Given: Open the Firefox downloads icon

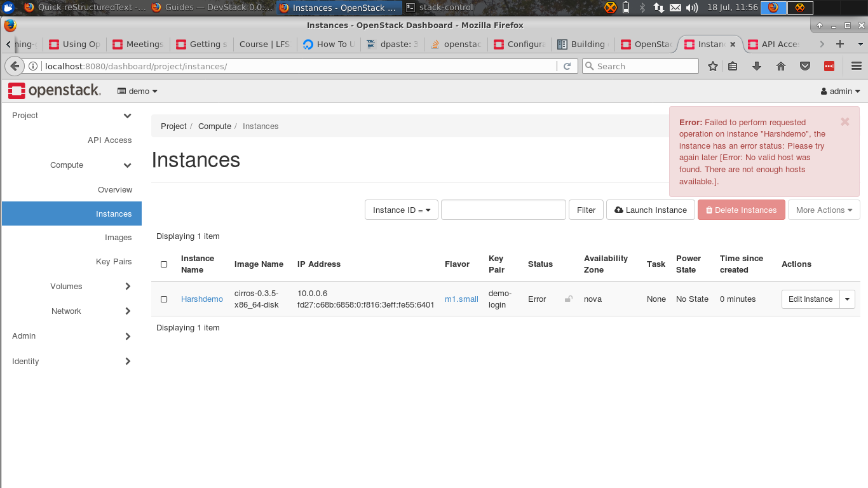Looking at the screenshot, I should pos(756,65).
